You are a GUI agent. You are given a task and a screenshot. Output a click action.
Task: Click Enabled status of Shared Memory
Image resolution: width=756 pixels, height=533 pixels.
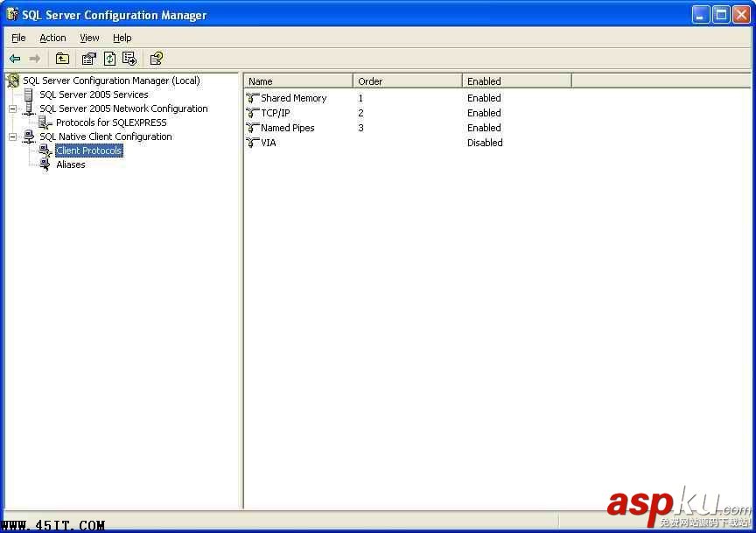484,98
